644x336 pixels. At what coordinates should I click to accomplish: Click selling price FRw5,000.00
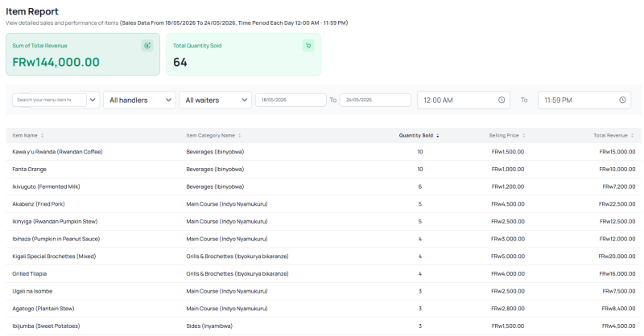coord(508,256)
